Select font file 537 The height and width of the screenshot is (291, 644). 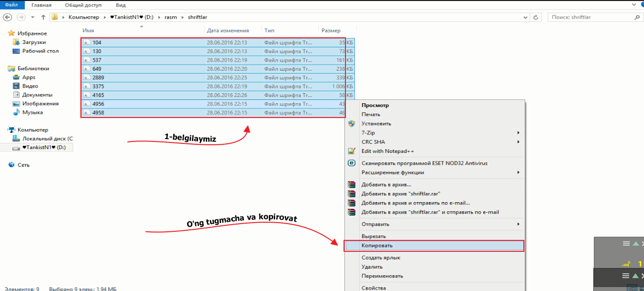(218, 60)
